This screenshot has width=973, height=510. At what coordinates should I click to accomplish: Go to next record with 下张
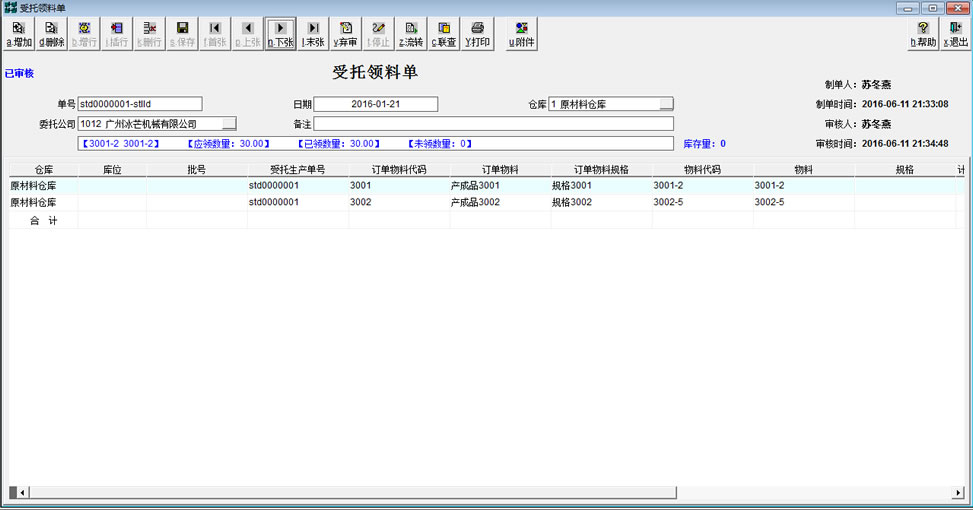280,34
